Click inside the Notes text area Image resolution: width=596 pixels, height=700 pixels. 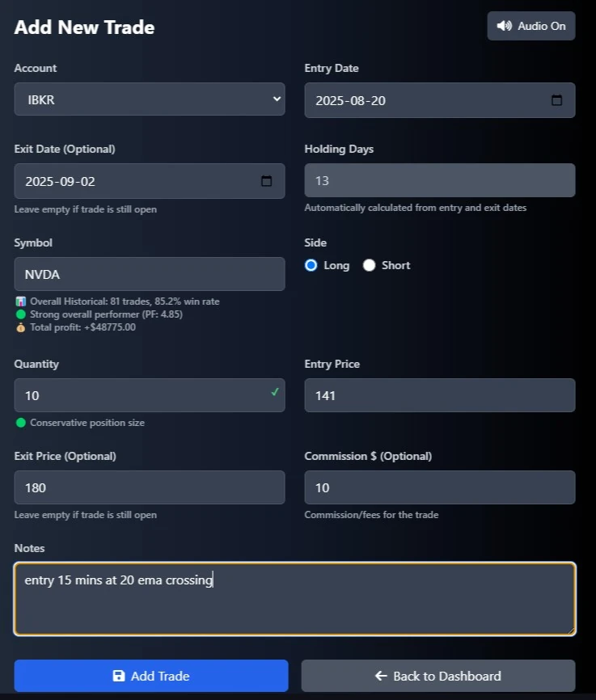click(x=294, y=598)
